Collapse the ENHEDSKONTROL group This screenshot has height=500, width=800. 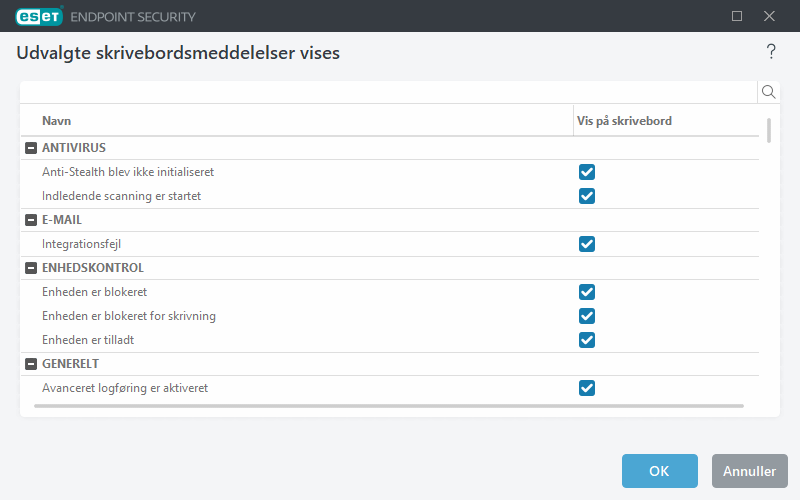tap(31, 268)
